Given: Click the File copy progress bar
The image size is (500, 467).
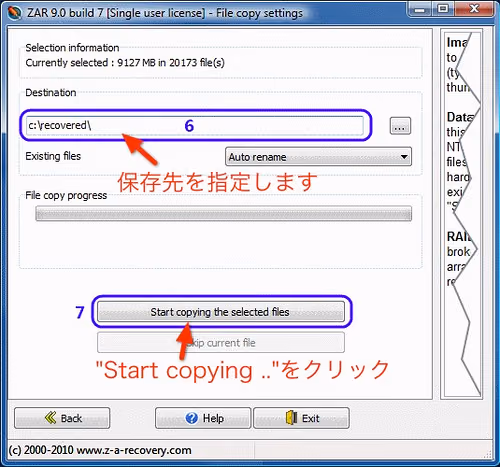Looking at the screenshot, I should [x=223, y=214].
